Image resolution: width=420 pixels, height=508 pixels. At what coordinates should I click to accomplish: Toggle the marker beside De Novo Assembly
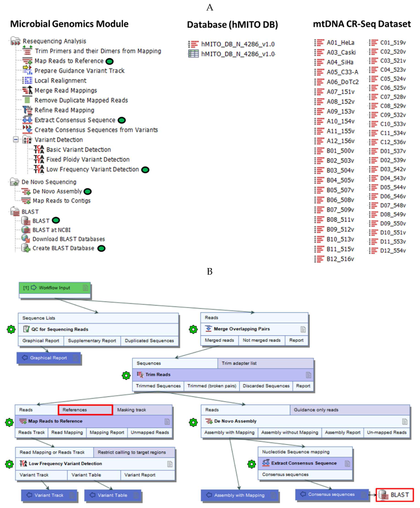[87, 191]
